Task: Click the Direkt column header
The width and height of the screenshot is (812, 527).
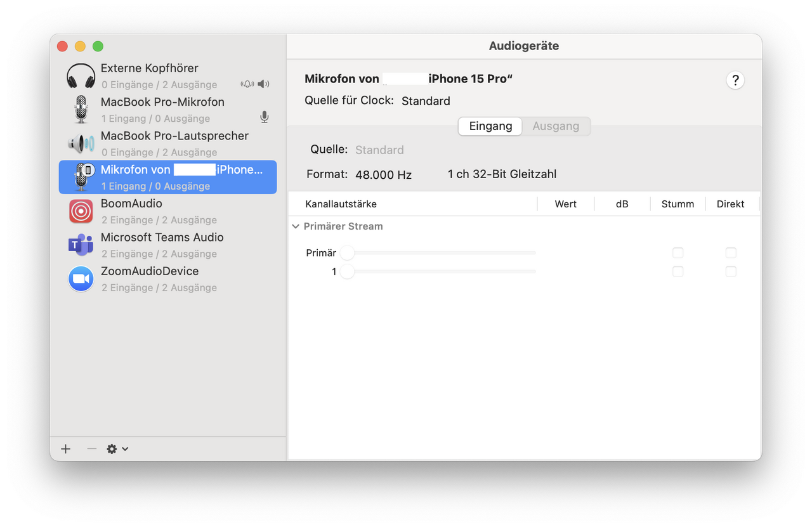Action: 731,204
